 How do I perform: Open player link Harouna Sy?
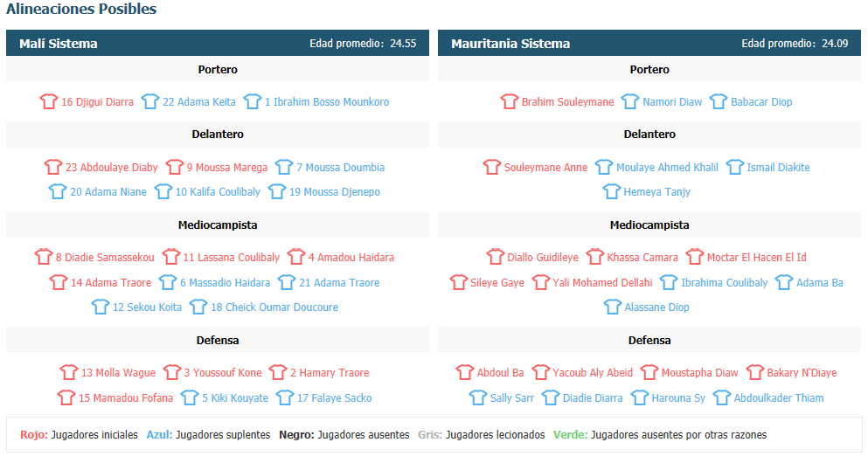[x=678, y=397]
